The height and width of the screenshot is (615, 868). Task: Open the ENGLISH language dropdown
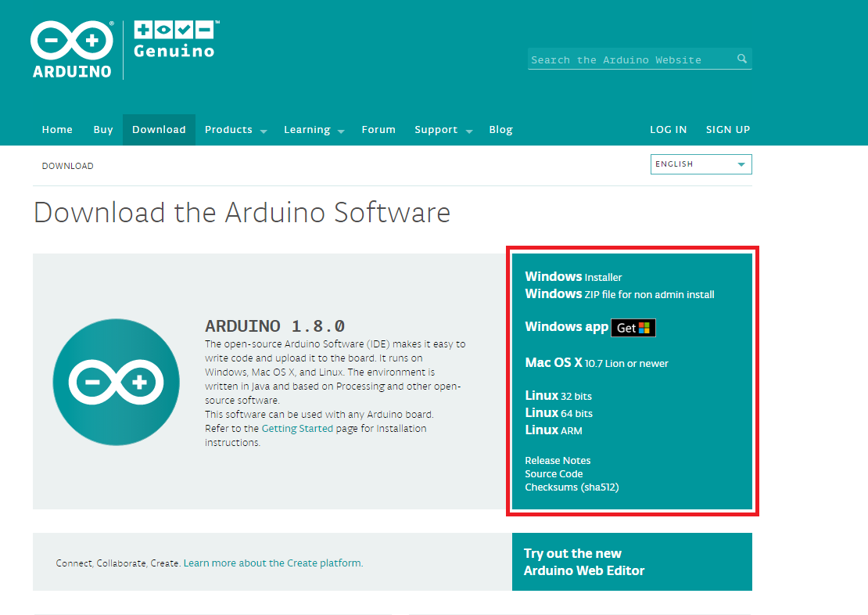701,164
